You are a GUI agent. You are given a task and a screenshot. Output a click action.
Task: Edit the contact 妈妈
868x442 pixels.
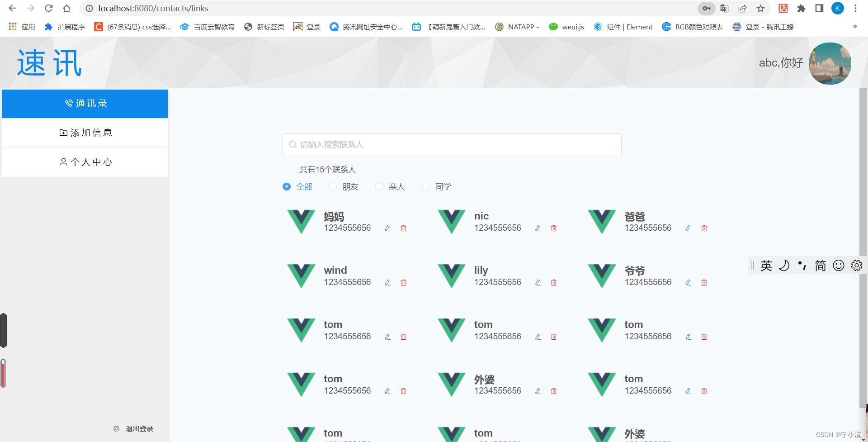387,228
